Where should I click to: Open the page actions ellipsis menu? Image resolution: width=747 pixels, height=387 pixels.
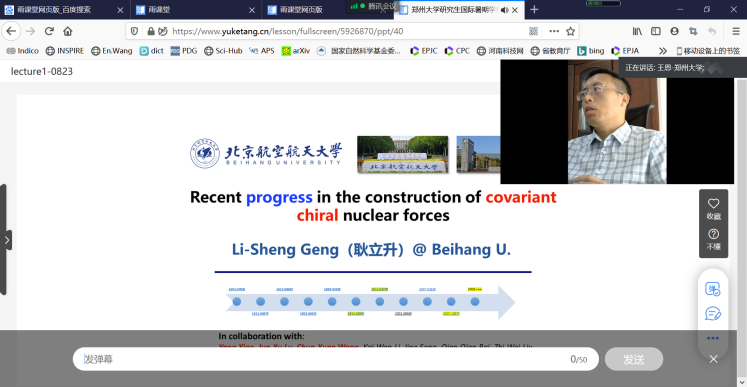click(554, 31)
